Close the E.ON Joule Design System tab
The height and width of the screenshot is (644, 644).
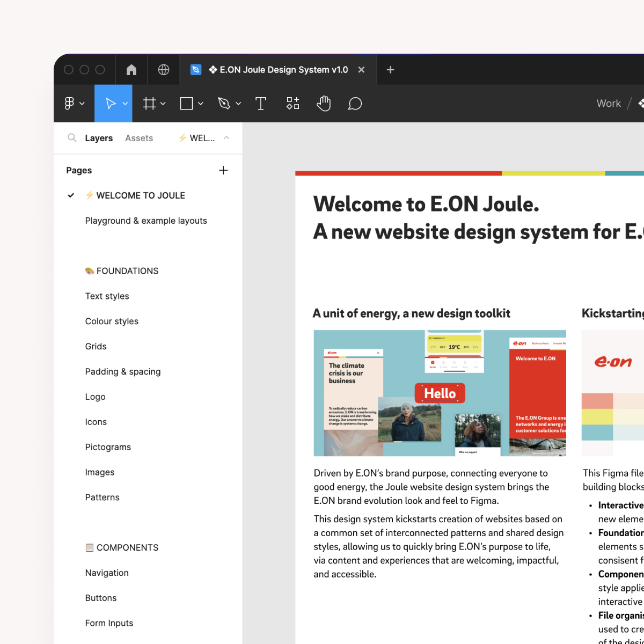(x=362, y=70)
